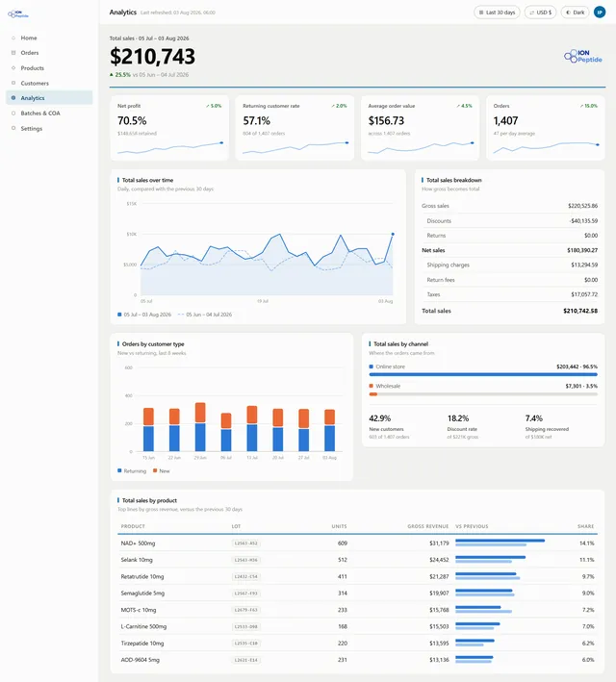This screenshot has width=616, height=682.
Task: Open Settings page
Action: [49, 128]
